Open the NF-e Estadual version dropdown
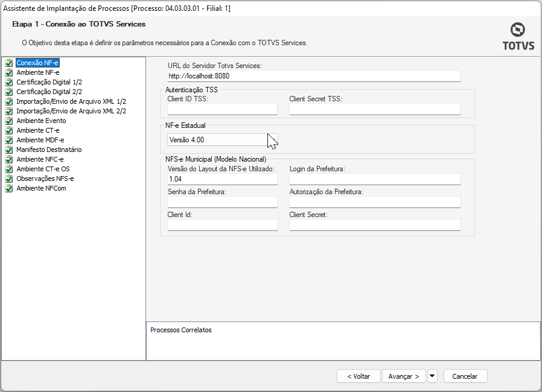The image size is (542, 392). point(223,140)
